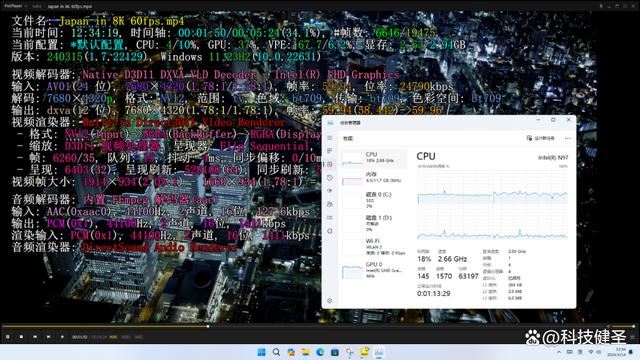Viewport: 640px width, 360px height.
Task: Open App history in Task Manager sidebar
Action: click(330, 178)
